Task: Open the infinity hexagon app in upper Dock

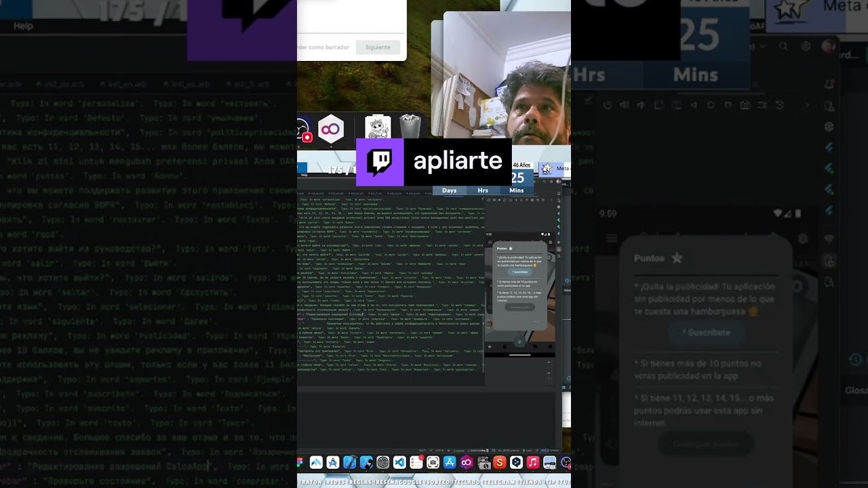Action: coord(331,129)
